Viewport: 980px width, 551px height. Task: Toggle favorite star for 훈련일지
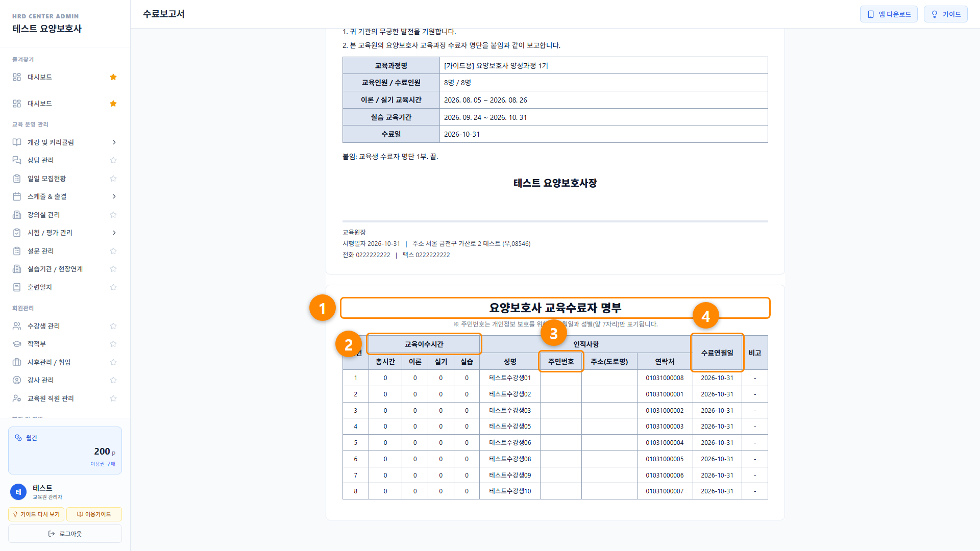pos(113,287)
